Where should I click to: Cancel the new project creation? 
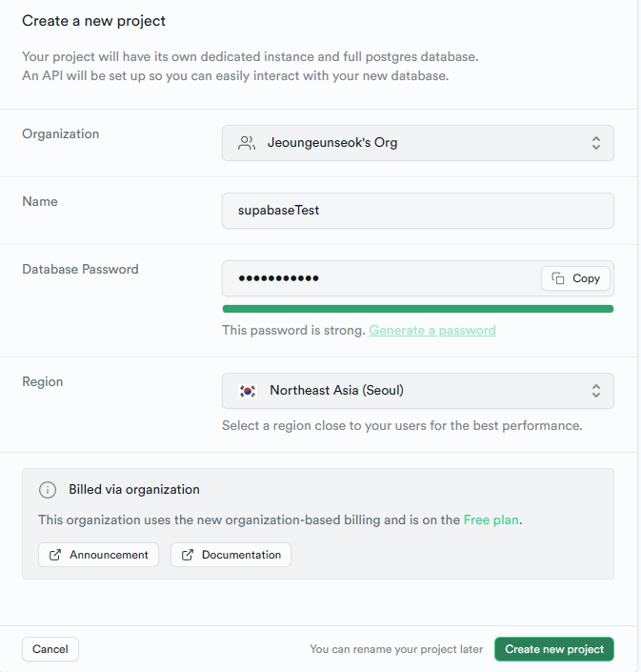50,649
